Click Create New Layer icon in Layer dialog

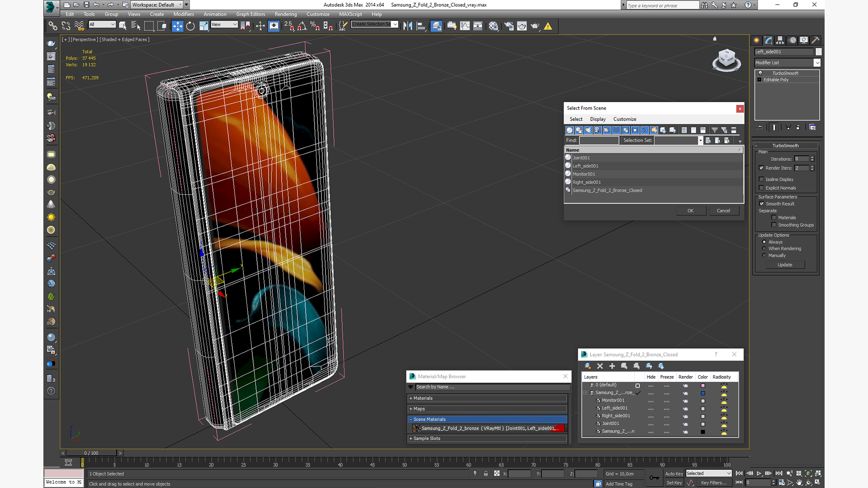(588, 366)
